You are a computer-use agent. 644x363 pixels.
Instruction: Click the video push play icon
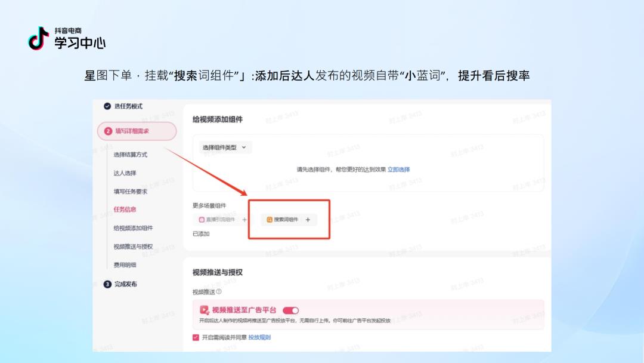click(204, 310)
